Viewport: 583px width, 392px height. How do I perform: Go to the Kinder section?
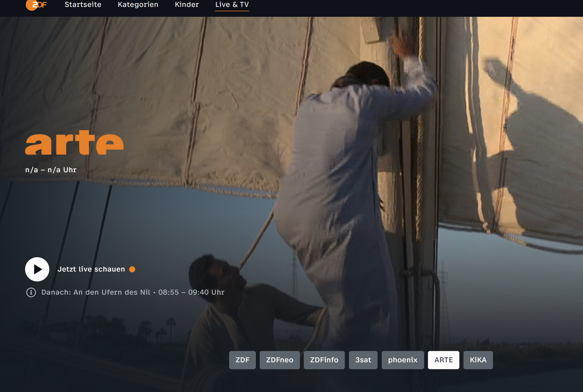187,5
